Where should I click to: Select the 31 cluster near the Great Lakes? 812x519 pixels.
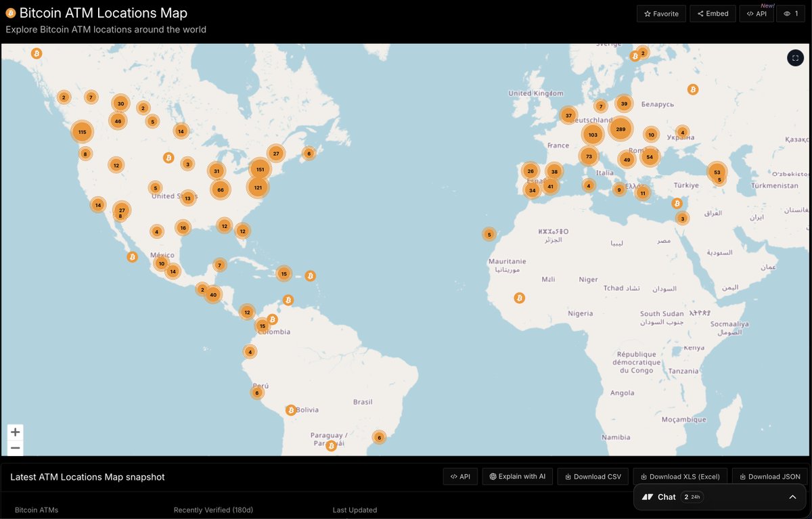pos(217,171)
